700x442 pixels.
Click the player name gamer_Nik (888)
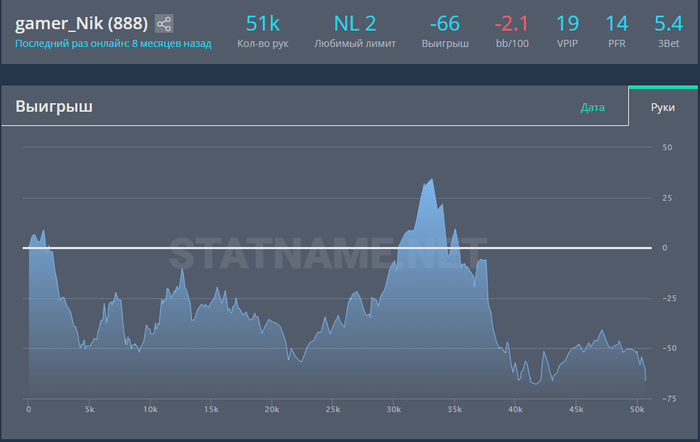82,24
